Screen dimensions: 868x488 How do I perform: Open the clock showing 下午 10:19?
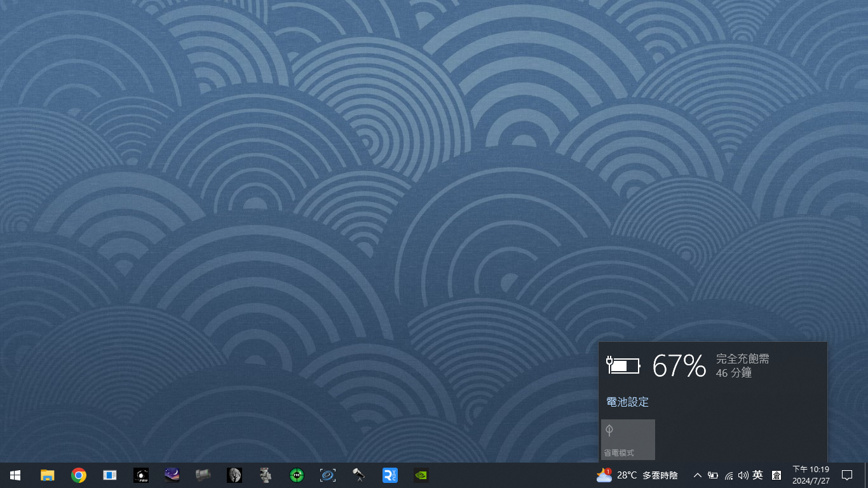point(811,475)
